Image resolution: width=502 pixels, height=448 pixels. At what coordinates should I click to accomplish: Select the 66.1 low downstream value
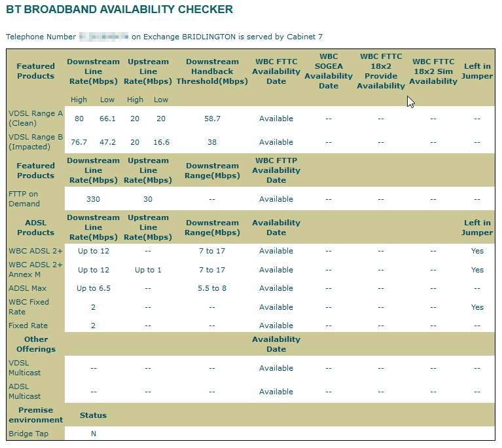pyautogui.click(x=107, y=119)
